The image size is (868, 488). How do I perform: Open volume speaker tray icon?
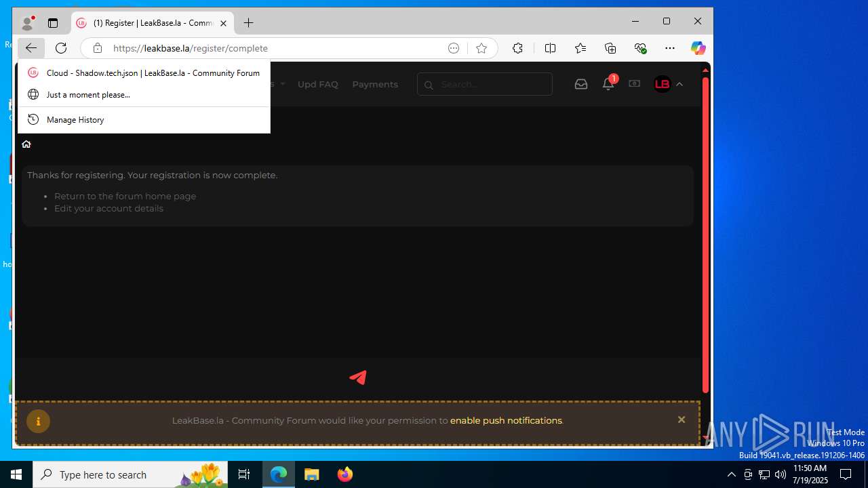tap(780, 474)
